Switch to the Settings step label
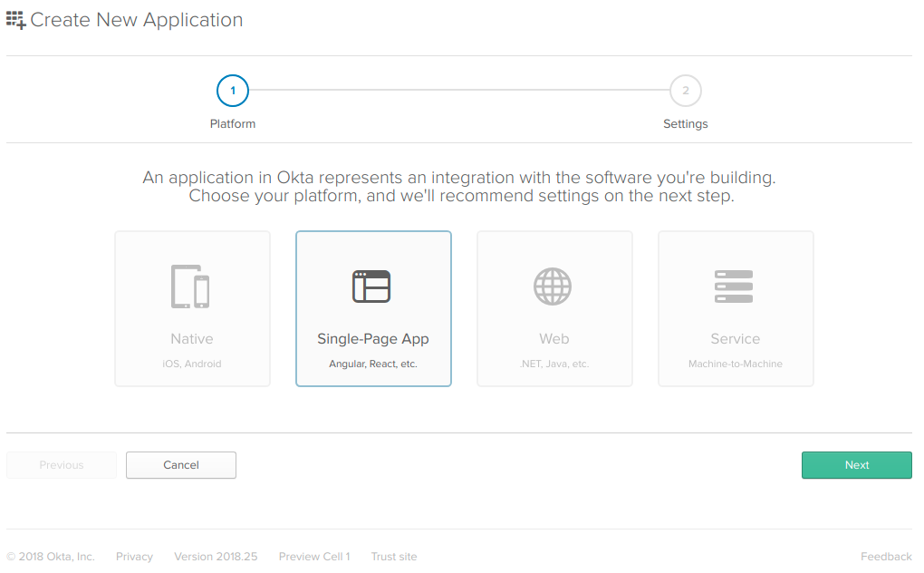The height and width of the screenshot is (573, 924). pos(685,123)
